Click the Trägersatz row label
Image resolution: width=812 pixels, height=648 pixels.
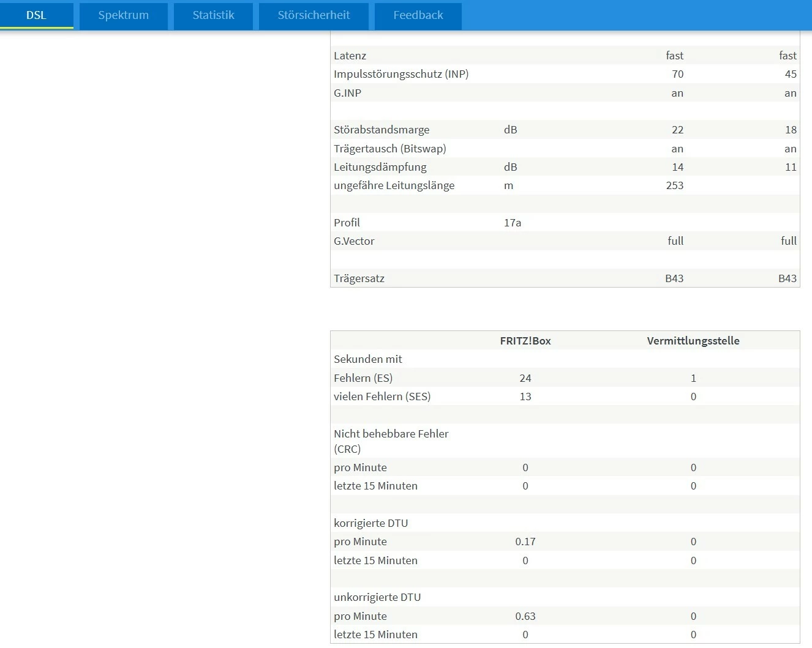[x=359, y=278]
